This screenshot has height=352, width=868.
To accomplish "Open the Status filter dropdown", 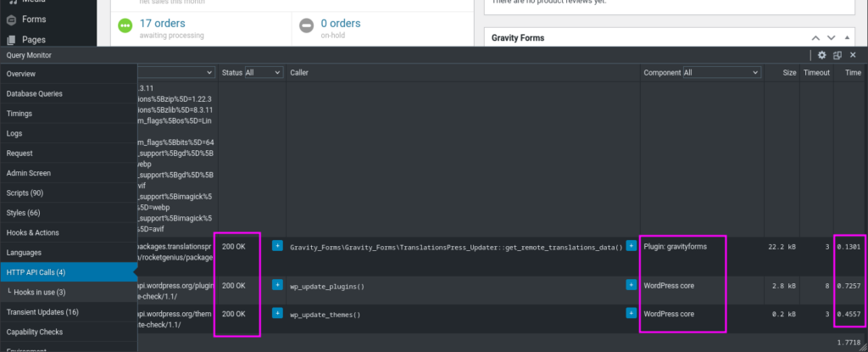I will click(264, 73).
